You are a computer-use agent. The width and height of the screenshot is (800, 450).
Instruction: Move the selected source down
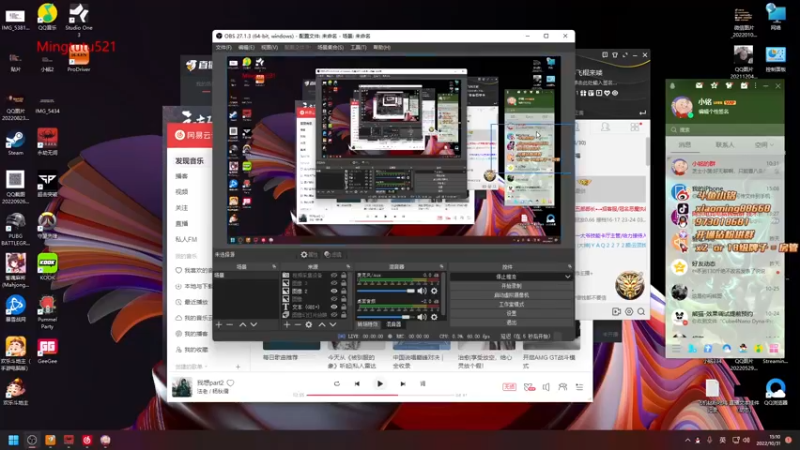[x=333, y=324]
